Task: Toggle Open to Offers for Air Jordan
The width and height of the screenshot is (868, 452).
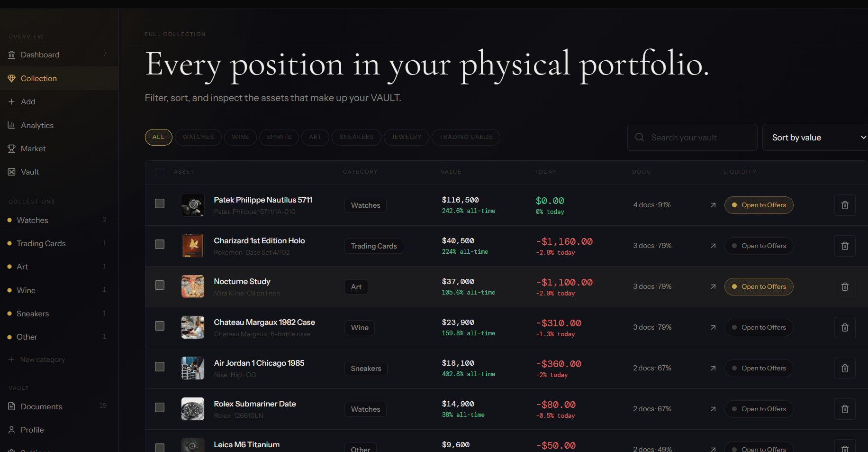Action: 759,368
